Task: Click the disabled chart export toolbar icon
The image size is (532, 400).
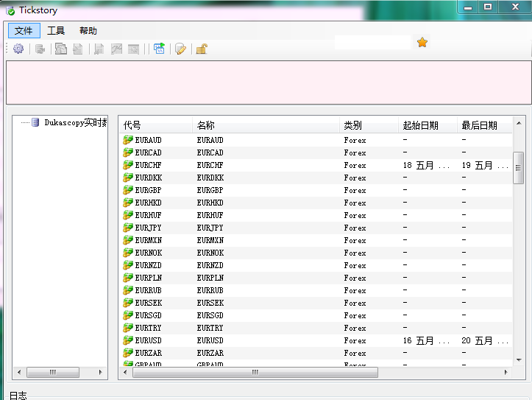Action: (x=116, y=49)
